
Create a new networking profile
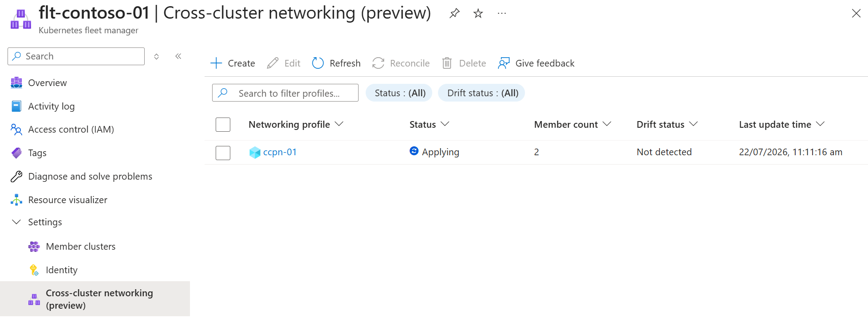coord(233,63)
